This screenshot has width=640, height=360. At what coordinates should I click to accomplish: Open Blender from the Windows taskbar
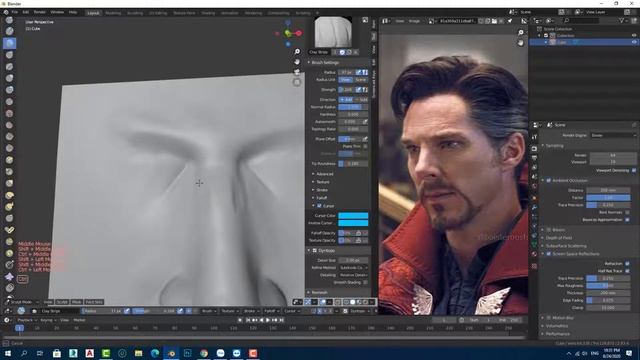tap(171, 353)
